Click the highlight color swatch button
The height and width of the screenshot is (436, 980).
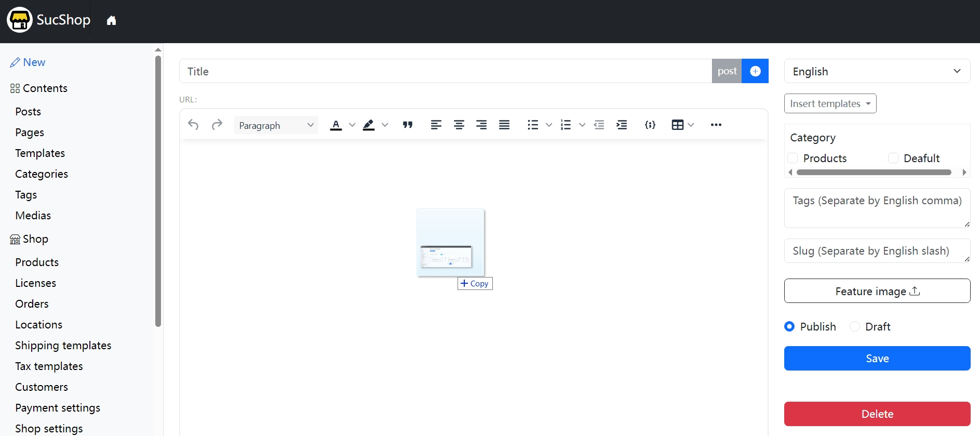369,125
